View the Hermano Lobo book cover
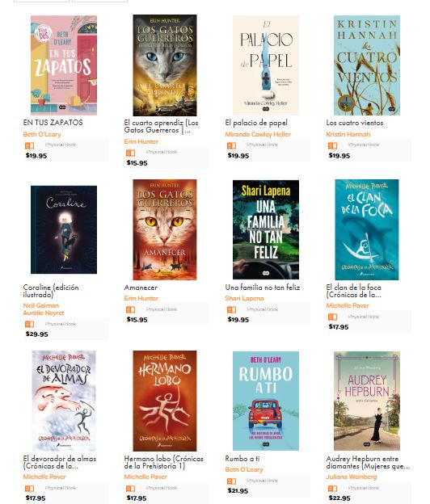The width and height of the screenshot is (430, 504). point(165,401)
